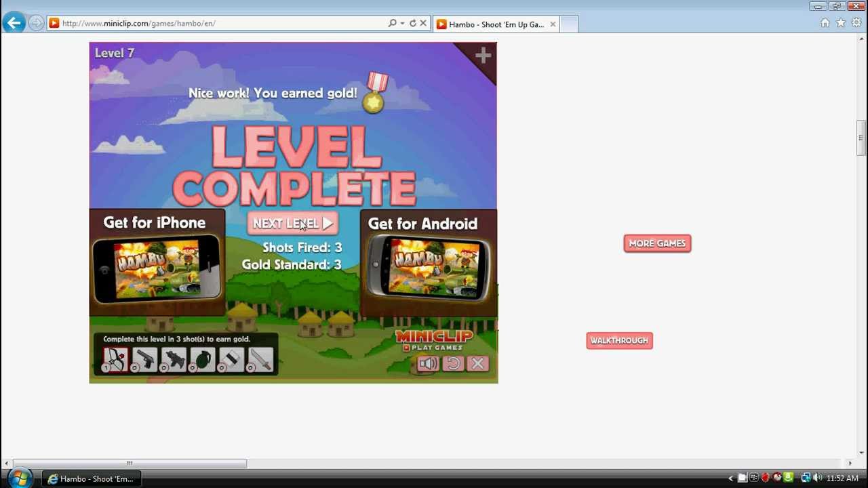Open the network tray icon

tap(806, 478)
